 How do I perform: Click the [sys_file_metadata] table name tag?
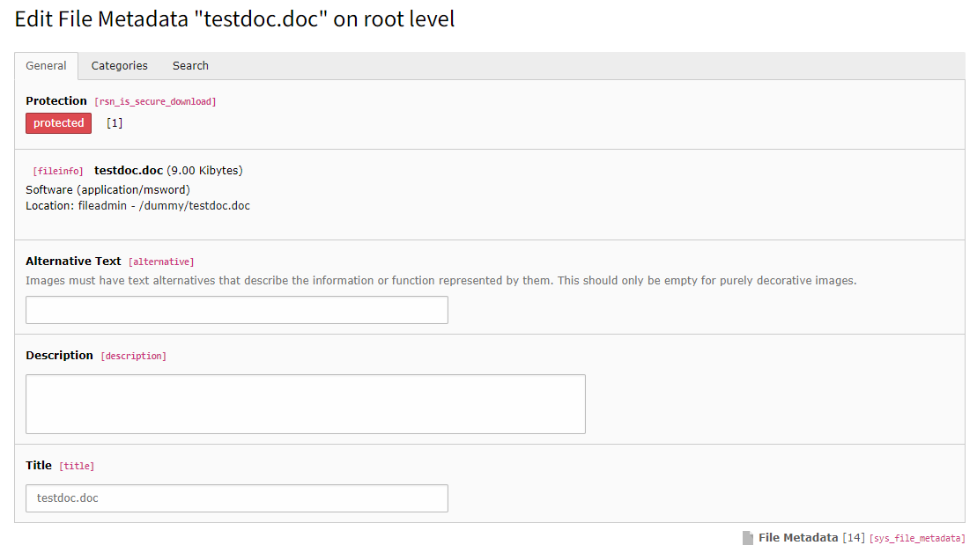click(917, 538)
